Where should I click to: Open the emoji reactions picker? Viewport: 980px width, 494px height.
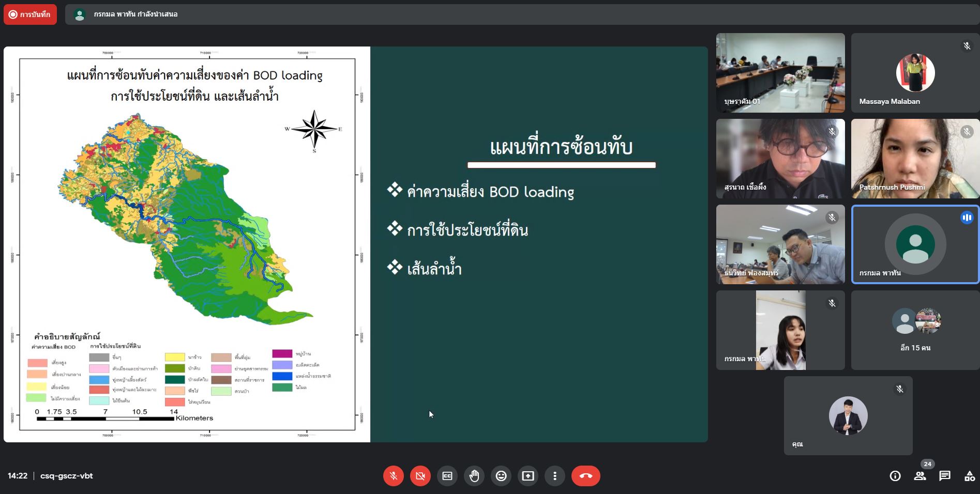coord(501,476)
